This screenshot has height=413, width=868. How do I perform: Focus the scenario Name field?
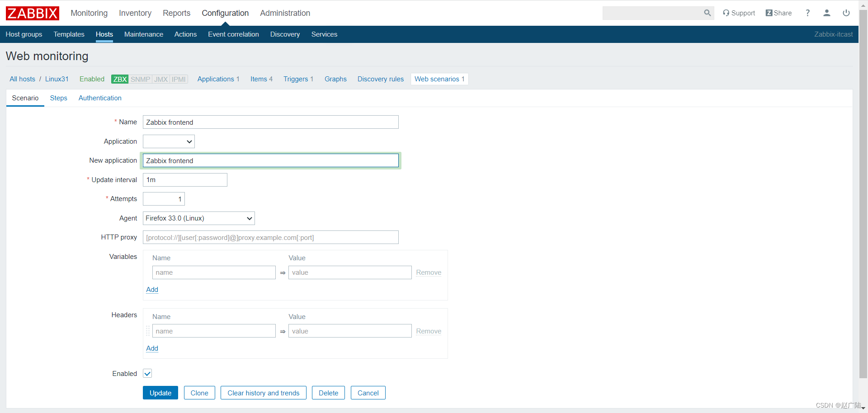click(x=271, y=122)
